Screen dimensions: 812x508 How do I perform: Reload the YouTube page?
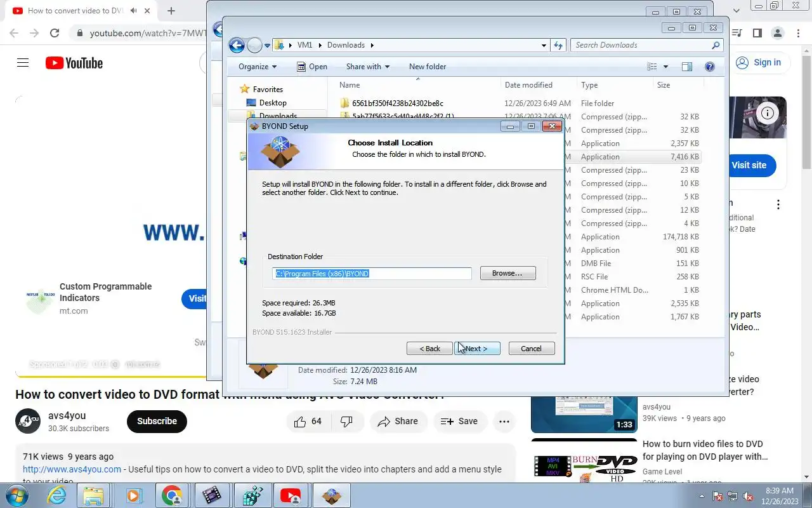coord(55,33)
